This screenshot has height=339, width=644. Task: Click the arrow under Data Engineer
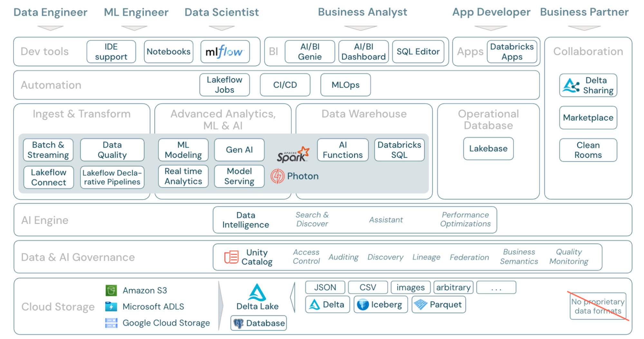50,28
